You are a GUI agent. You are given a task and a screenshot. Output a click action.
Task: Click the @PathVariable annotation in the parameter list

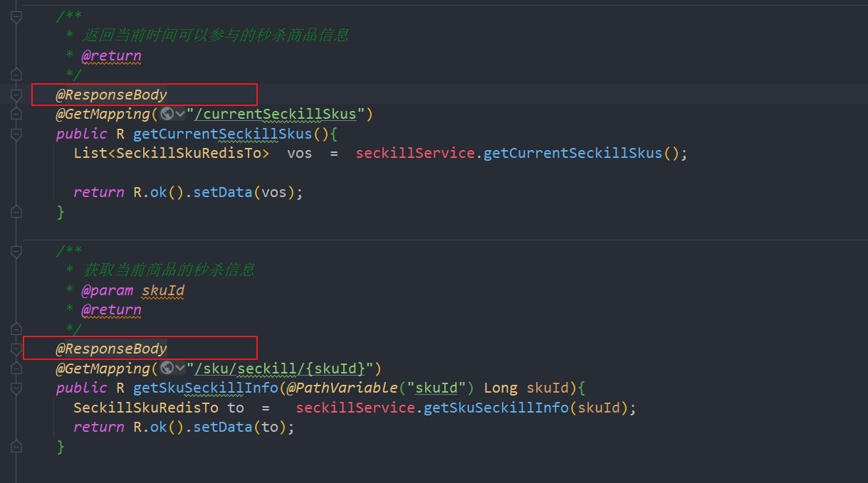pyautogui.click(x=342, y=388)
